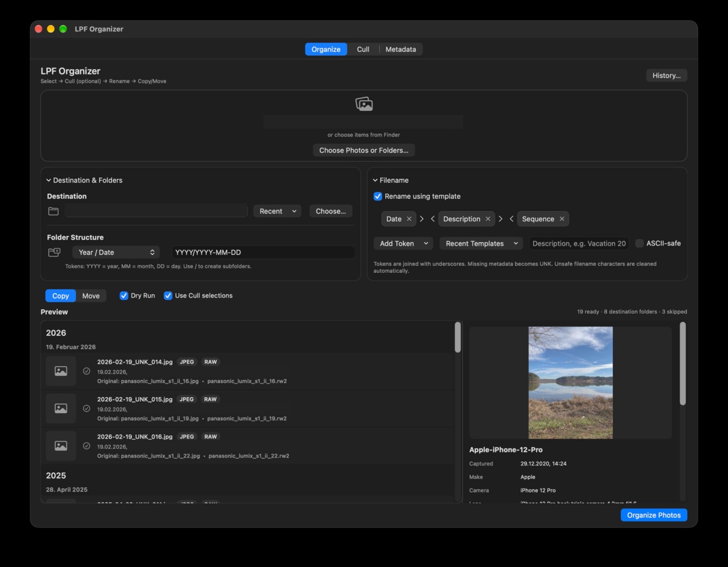Viewport: 728px width, 567px height.
Task: Click the 19 ready status text
Action: tap(588, 312)
